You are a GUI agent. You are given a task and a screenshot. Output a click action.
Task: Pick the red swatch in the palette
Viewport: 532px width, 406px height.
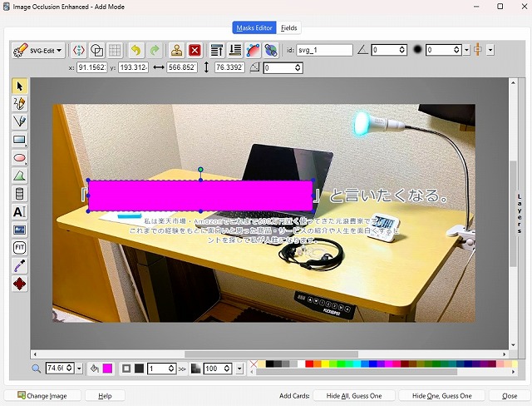[310, 364]
